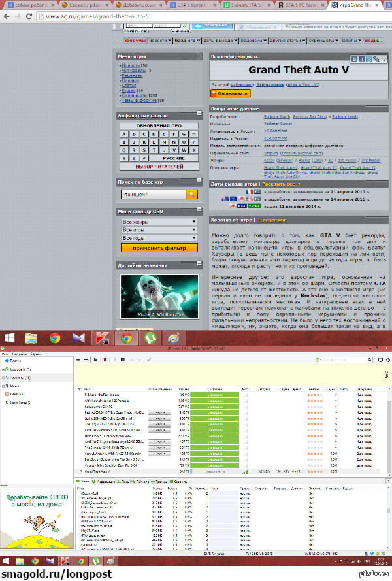Play the Witcher 3: Wild Hunt video thumbnail
Viewport: 392px width, 581px height.
159,297
